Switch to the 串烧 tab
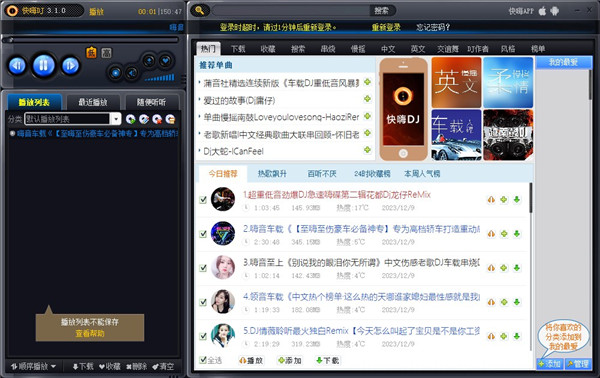Viewport: 600px width, 378px height. click(328, 49)
